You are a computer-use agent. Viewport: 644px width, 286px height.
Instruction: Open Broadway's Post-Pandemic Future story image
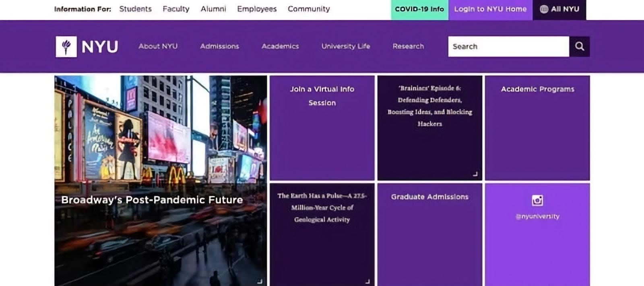point(161,181)
